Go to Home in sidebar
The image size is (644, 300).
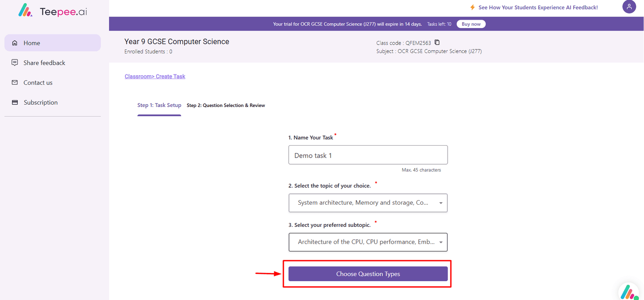pyautogui.click(x=53, y=43)
